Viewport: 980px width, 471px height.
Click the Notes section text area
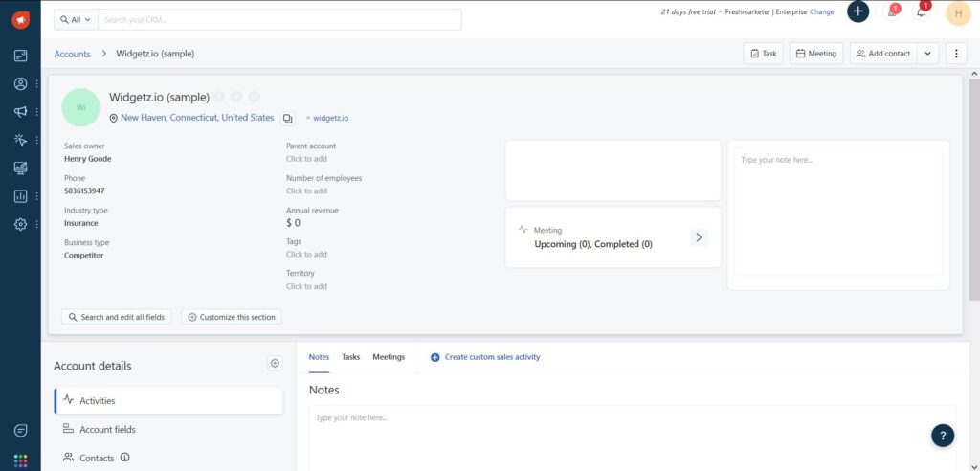click(x=633, y=437)
